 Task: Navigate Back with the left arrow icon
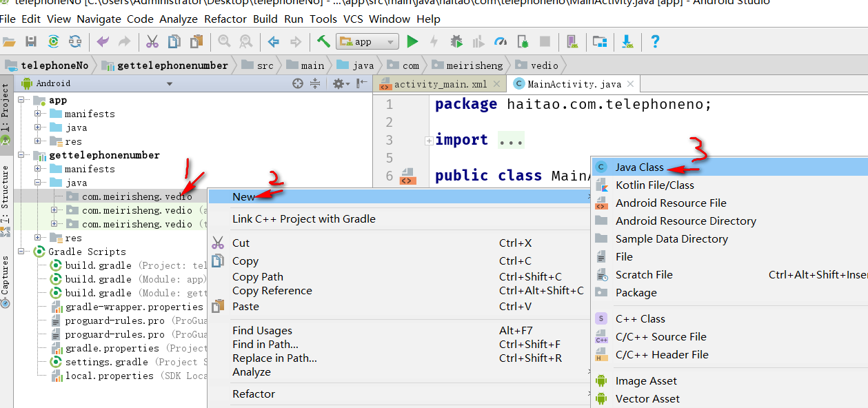click(x=274, y=42)
